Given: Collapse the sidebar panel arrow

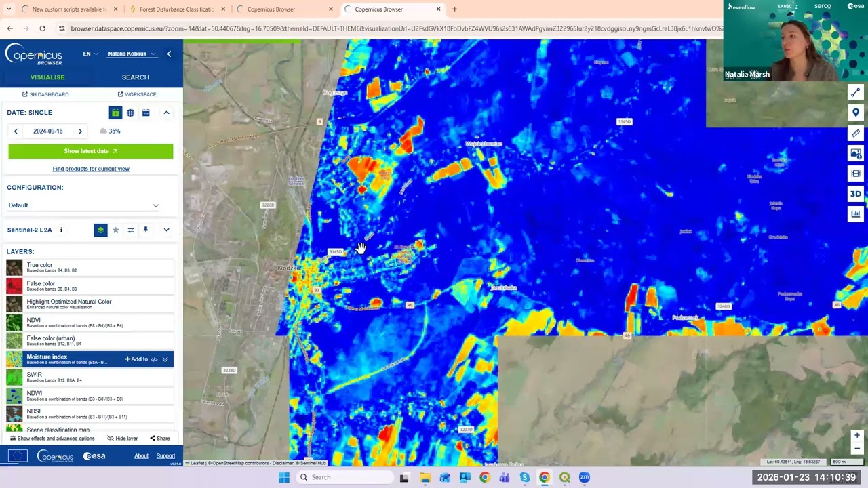Looking at the screenshot, I should tap(169, 54).
